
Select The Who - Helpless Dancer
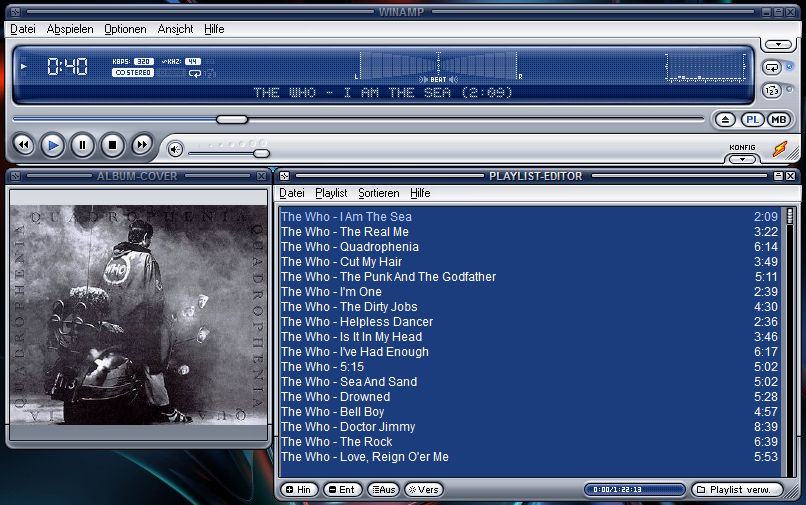point(529,321)
